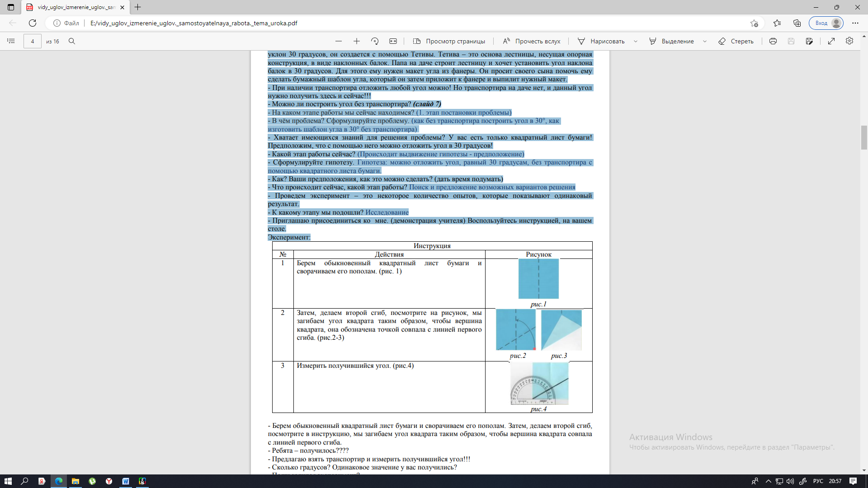Click the рис.2 fold diagram
The image size is (868, 488).
point(516,329)
